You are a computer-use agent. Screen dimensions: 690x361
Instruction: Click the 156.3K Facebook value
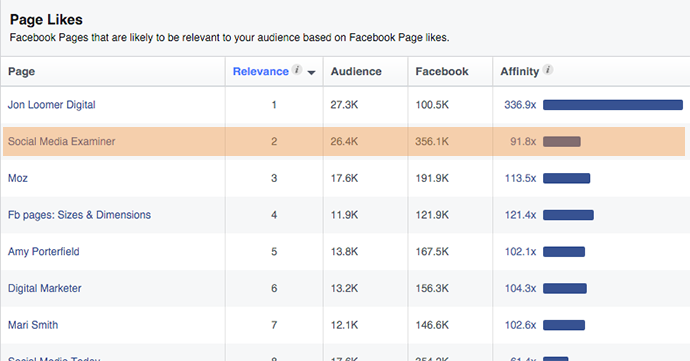click(x=432, y=288)
